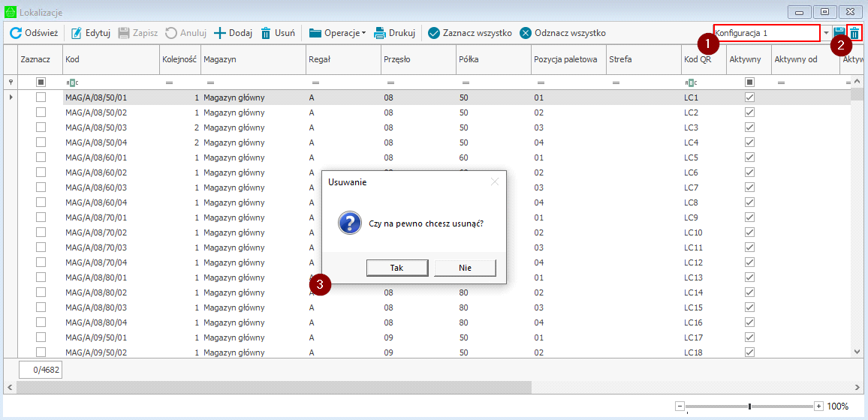Click the zoom slider handle
The width and height of the screenshot is (868, 420).
tap(749, 406)
